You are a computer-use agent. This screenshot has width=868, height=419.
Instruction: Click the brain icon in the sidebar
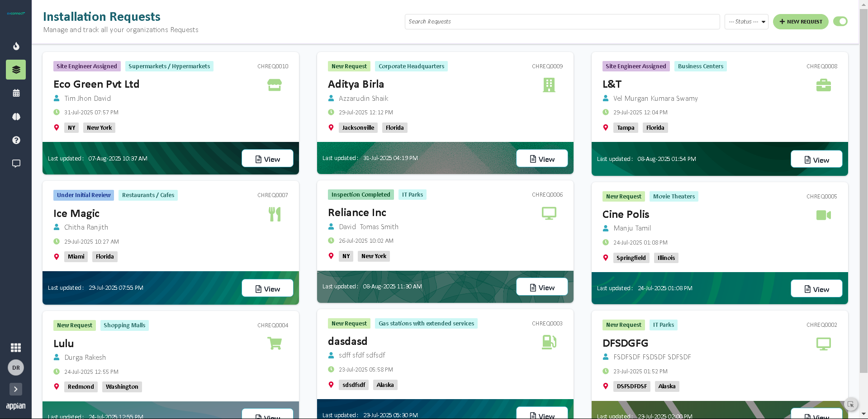16,117
